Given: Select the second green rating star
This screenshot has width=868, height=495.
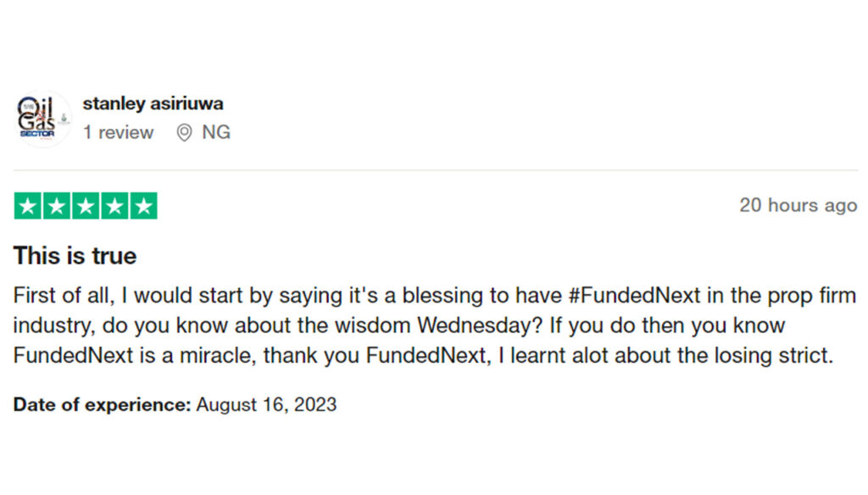Looking at the screenshot, I should pos(56,206).
